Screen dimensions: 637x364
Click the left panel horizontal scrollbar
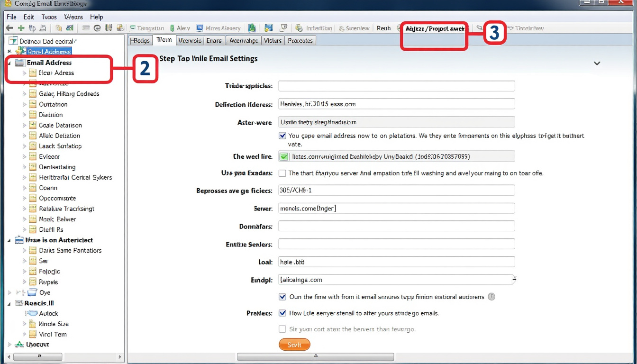(x=63, y=356)
